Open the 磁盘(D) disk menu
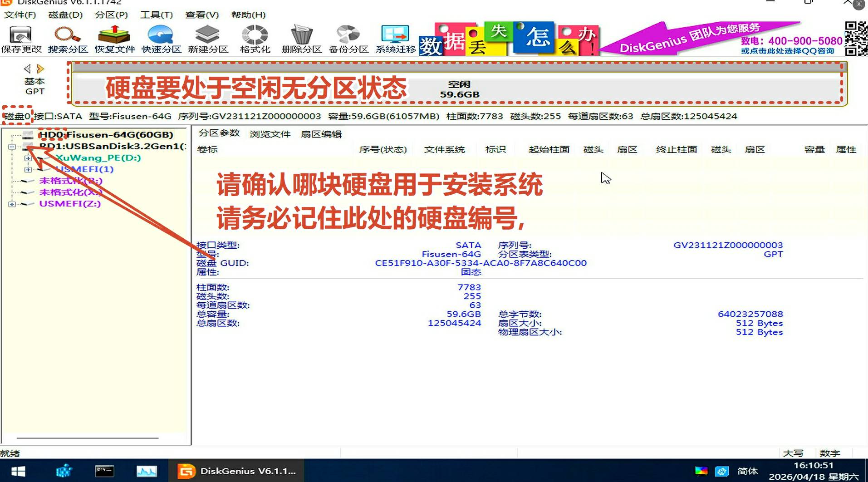 (65, 15)
